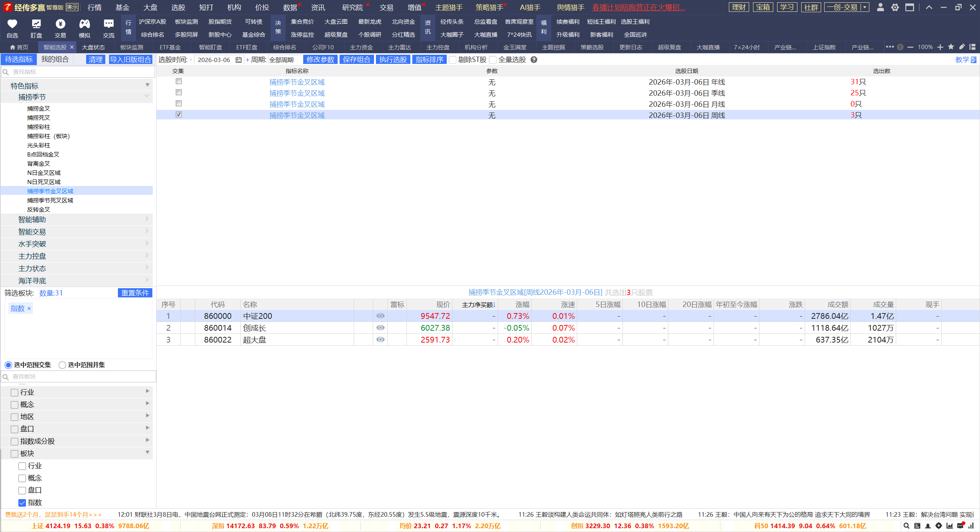Screen dimensions: 980x532
Task: Open calendar picker next to date
Action: tap(238, 60)
